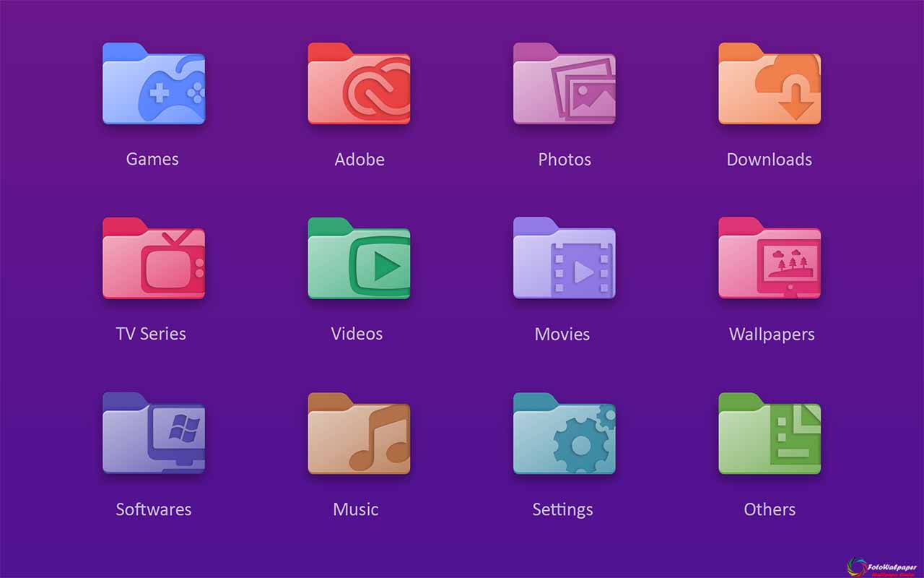Open the blue Games folder icon

[x=154, y=83]
